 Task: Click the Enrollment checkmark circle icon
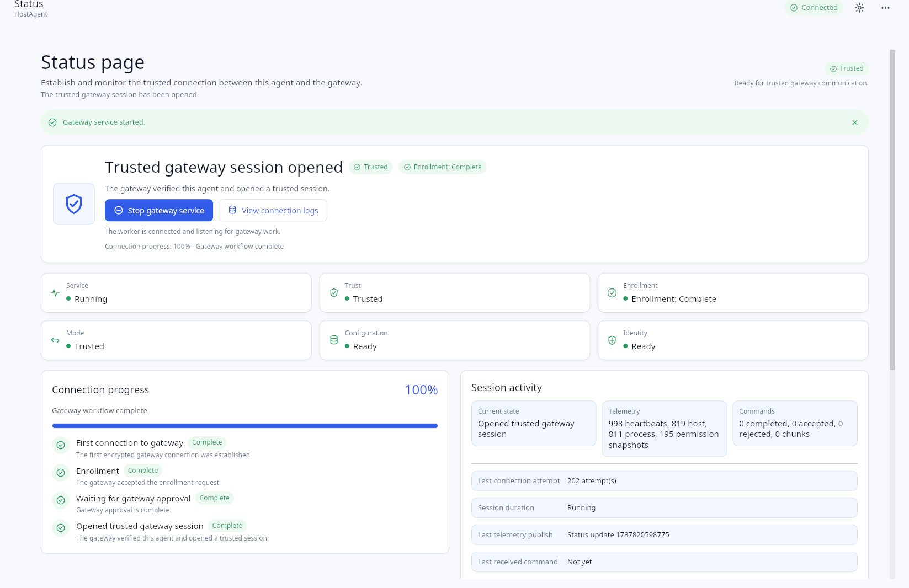pyautogui.click(x=612, y=293)
